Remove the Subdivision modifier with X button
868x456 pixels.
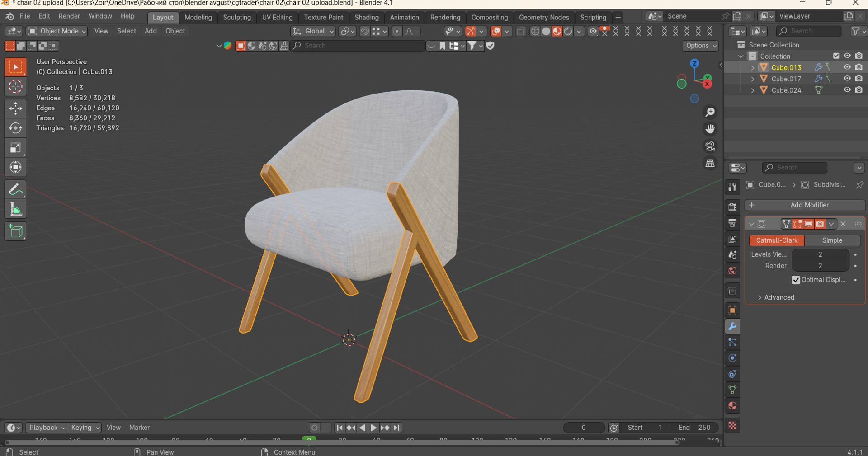[843, 224]
